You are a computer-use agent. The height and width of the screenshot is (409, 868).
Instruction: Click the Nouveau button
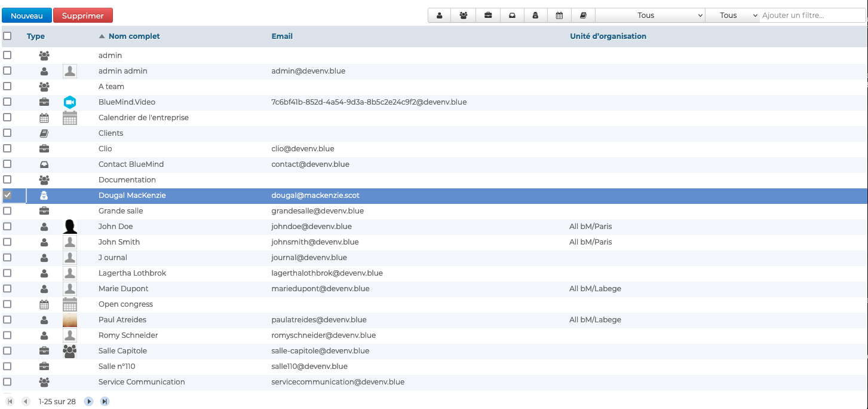click(x=27, y=16)
